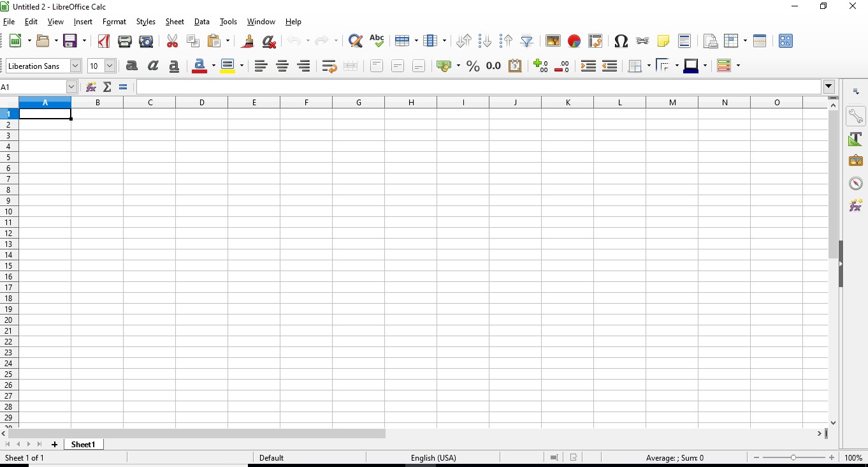The width and height of the screenshot is (868, 467).
Task: Insert a chart
Action: [574, 41]
